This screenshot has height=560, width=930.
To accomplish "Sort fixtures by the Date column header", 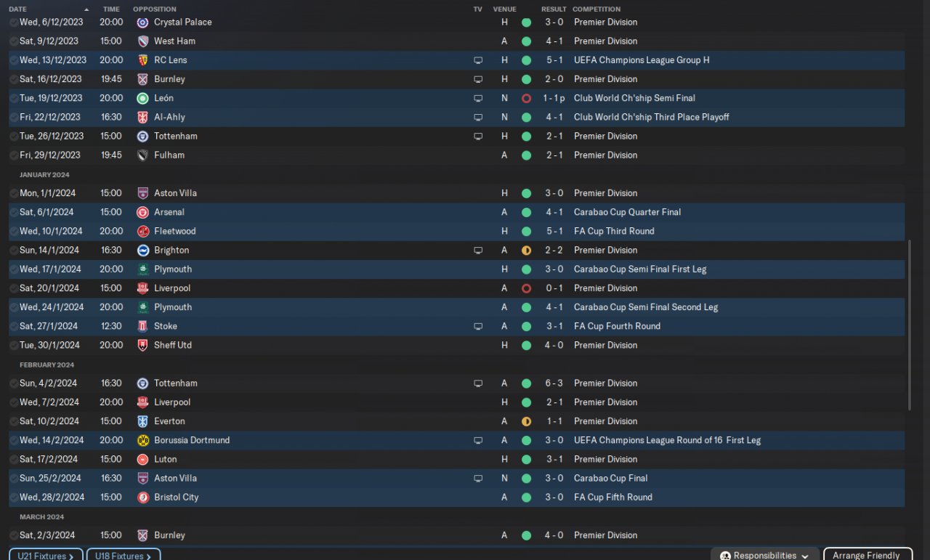I will tap(17, 9).
